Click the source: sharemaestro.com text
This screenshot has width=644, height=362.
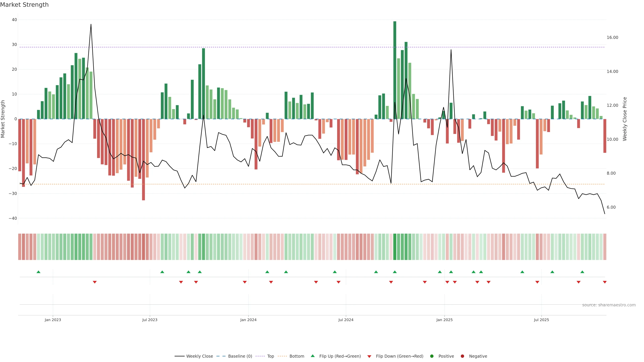point(609,305)
